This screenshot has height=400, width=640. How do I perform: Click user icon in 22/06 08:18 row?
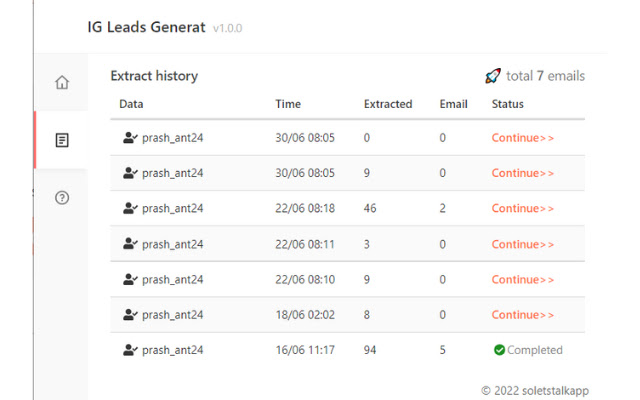coord(128,209)
